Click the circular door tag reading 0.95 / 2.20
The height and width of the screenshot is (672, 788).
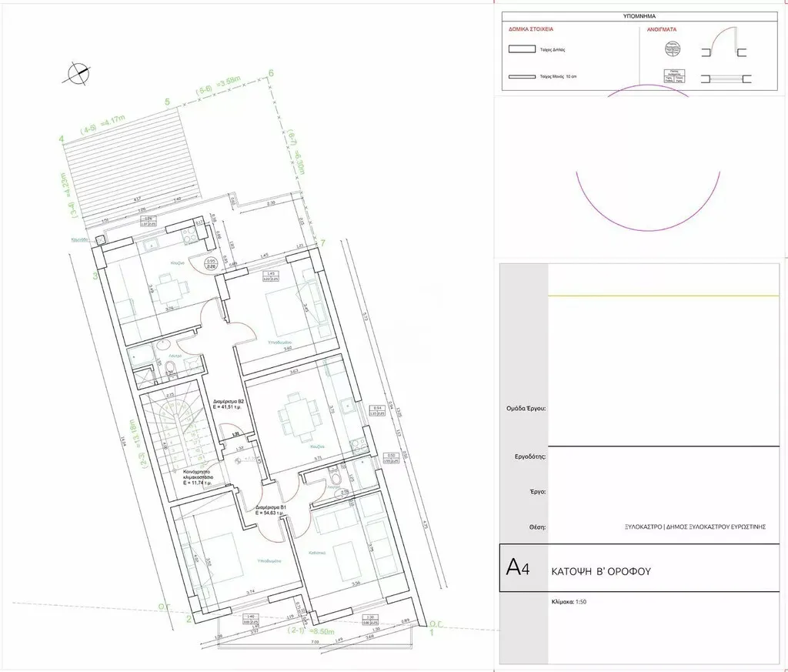(212, 264)
